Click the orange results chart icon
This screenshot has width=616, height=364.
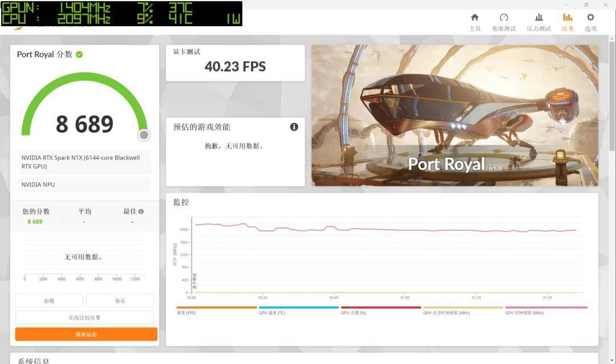[568, 17]
